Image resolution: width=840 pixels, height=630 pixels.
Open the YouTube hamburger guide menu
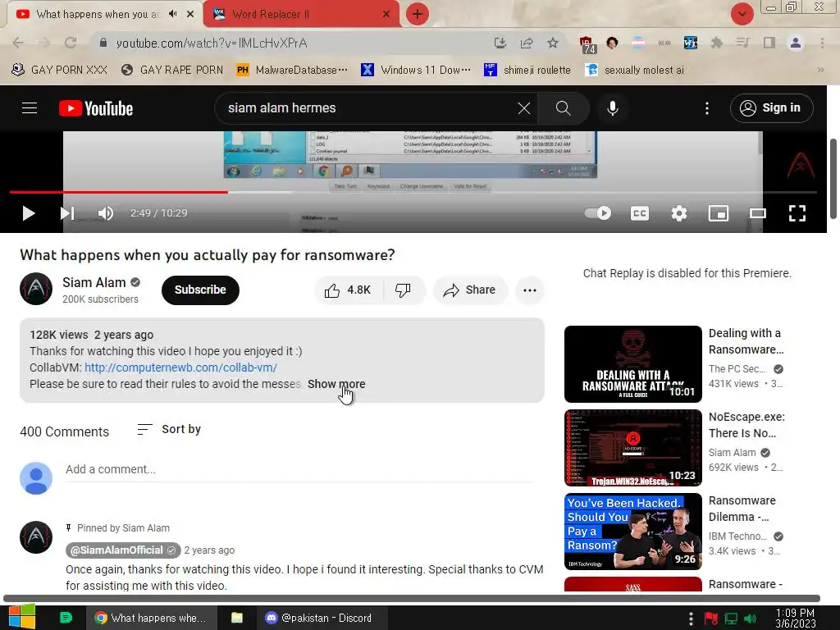coord(30,108)
